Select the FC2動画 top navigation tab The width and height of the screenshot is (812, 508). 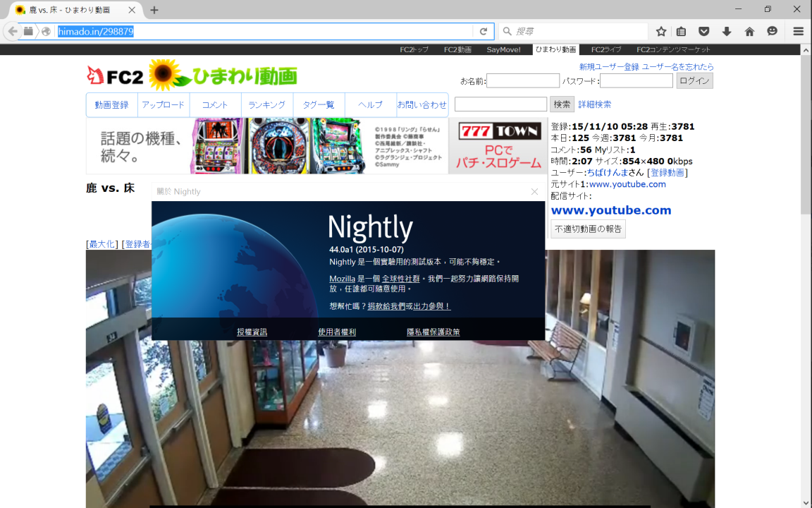click(x=457, y=49)
